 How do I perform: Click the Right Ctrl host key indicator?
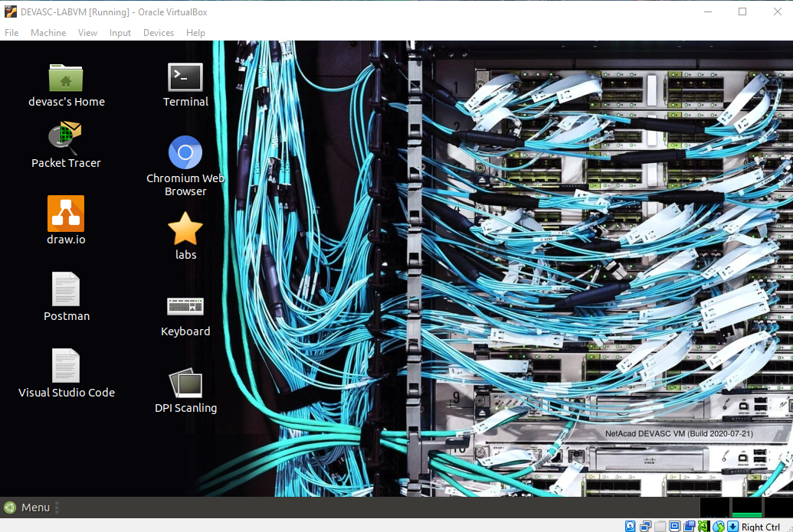pyautogui.click(x=760, y=527)
